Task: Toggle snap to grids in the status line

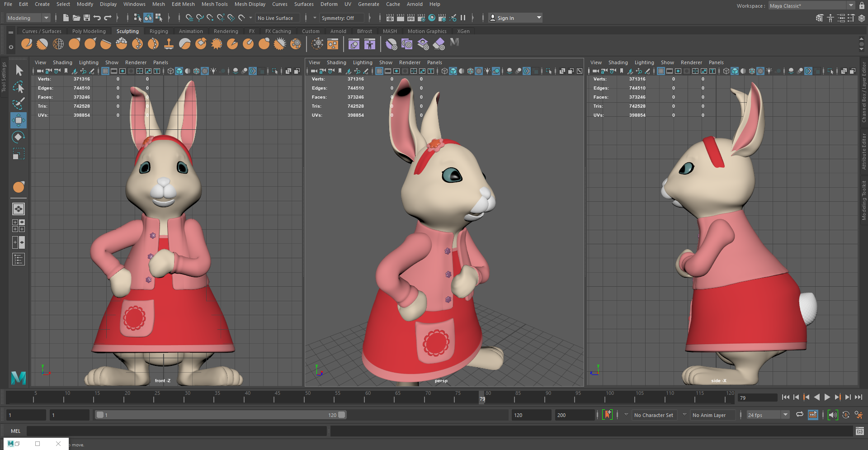Action: tap(190, 18)
